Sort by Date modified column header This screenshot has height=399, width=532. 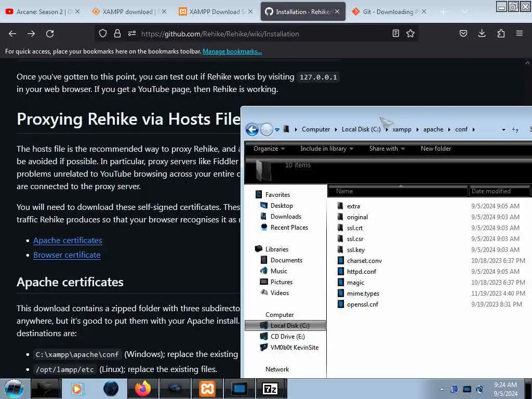(x=499, y=191)
